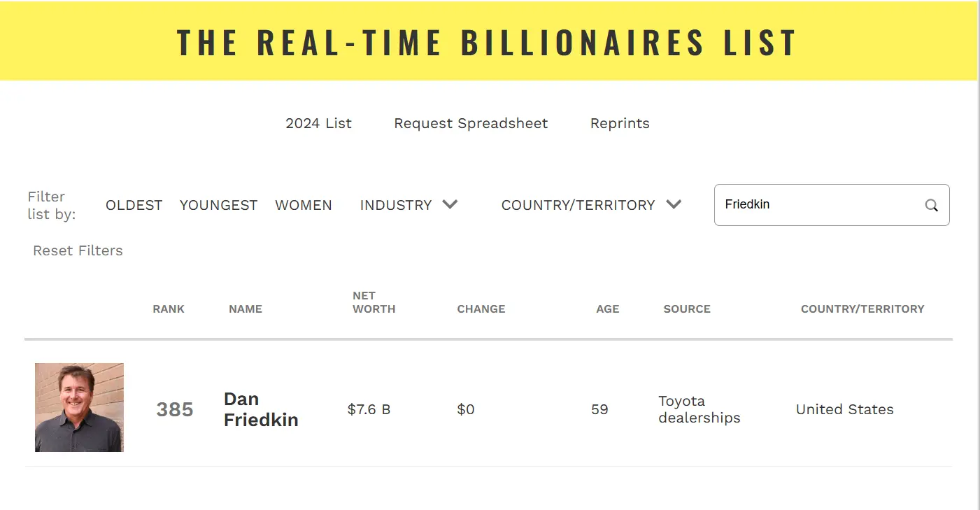Open the Country/Territory filter chevron
The image size is (980, 510).
pyautogui.click(x=674, y=204)
